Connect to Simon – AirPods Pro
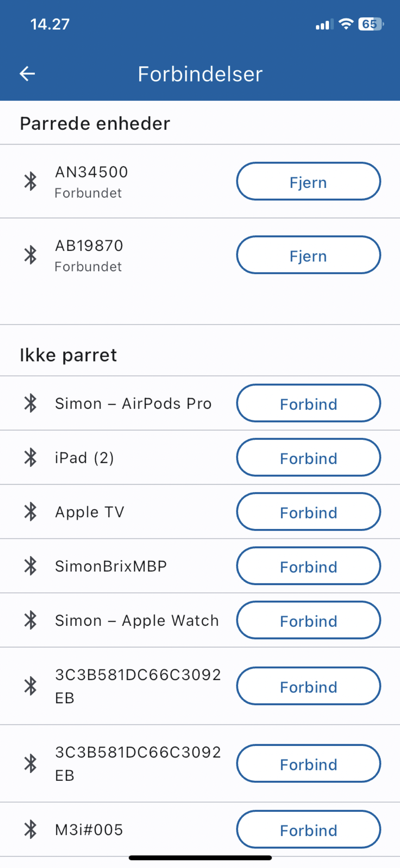 click(x=309, y=403)
